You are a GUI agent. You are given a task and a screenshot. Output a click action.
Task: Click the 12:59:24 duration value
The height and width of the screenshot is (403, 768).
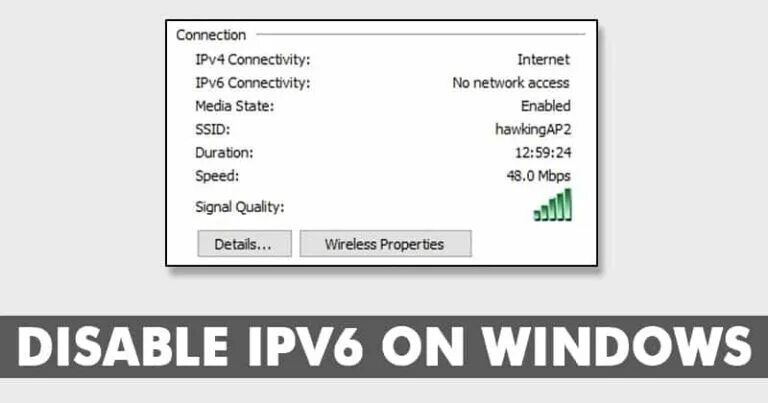[x=543, y=153]
